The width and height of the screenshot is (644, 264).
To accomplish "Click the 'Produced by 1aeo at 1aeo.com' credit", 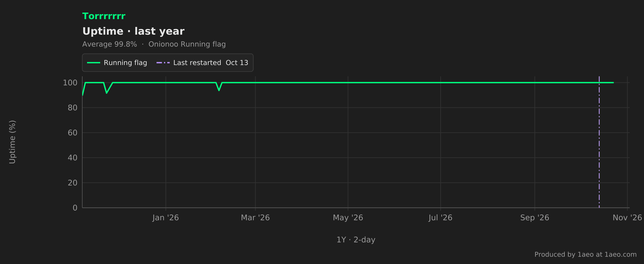I will [586, 254].
